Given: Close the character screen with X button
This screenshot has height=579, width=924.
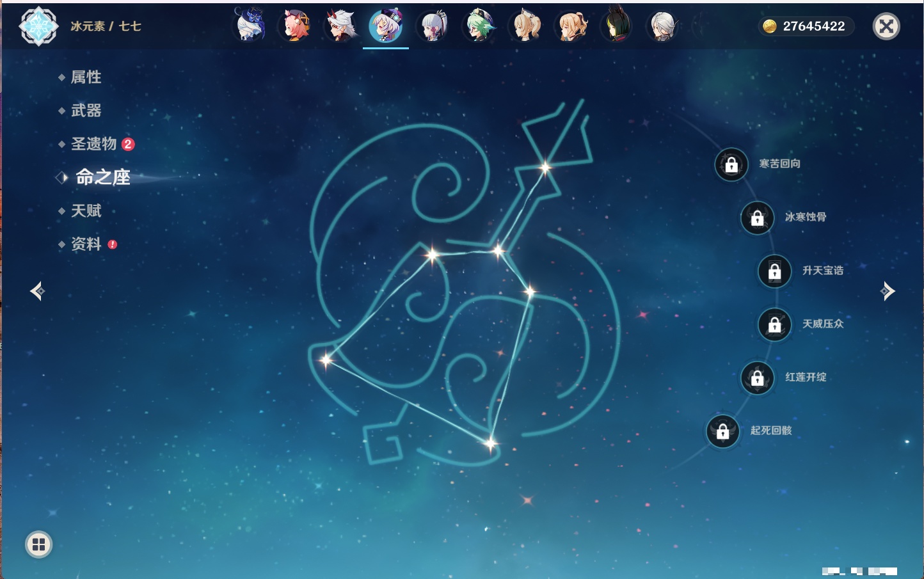Looking at the screenshot, I should click(x=886, y=26).
